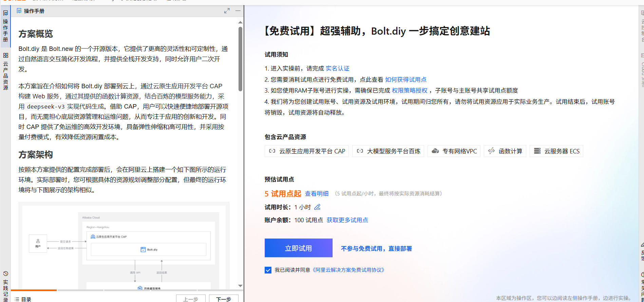Click the 试用须知 heading
Viewport: 644px width, 302px height.
click(276, 55)
